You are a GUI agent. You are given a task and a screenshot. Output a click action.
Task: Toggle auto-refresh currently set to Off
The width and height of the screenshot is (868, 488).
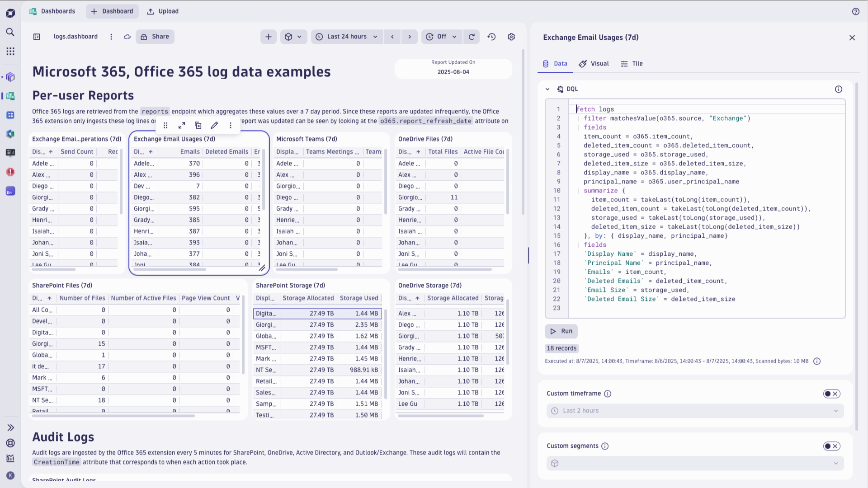pyautogui.click(x=441, y=37)
